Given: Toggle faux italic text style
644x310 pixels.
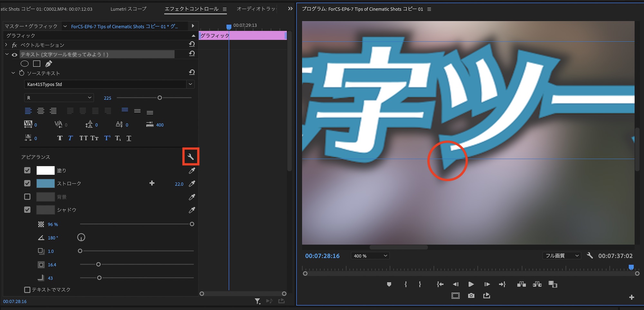Looking at the screenshot, I should point(71,138).
